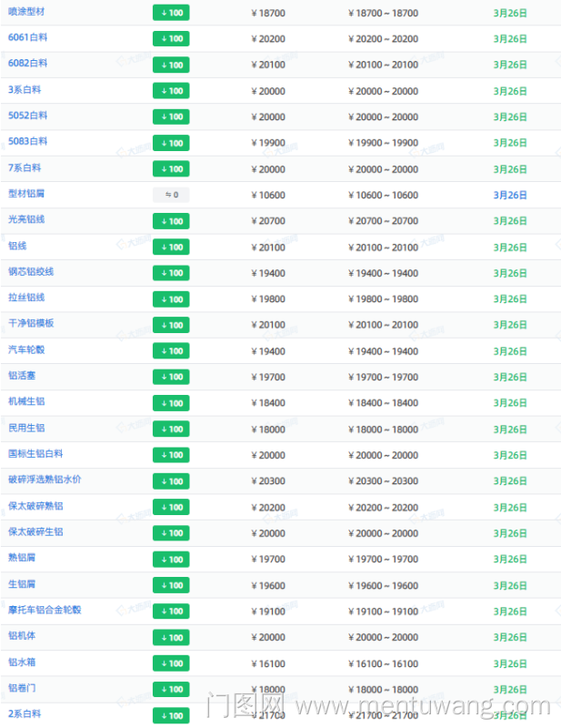
Task: Click the green ↓100 badge for 保太破碎熟铝
Action: pos(171,507)
